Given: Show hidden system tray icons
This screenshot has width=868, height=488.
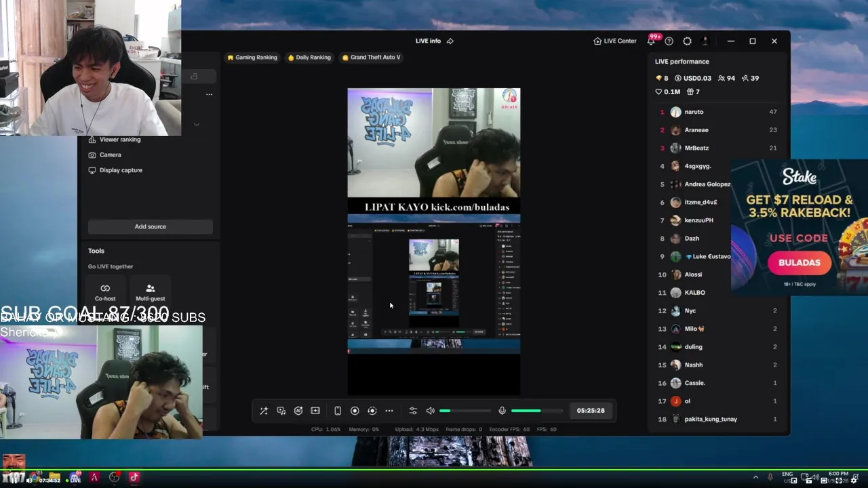Looking at the screenshot, I should 755,478.
